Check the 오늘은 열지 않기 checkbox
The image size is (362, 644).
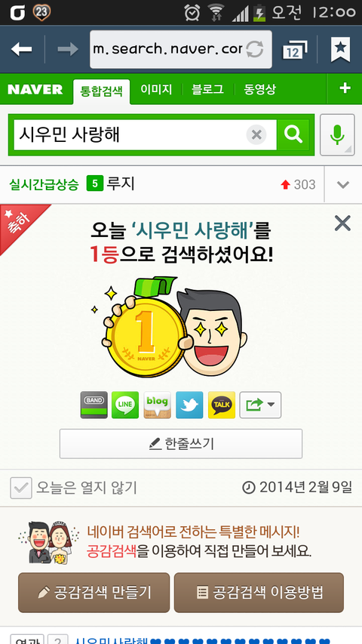click(21, 488)
